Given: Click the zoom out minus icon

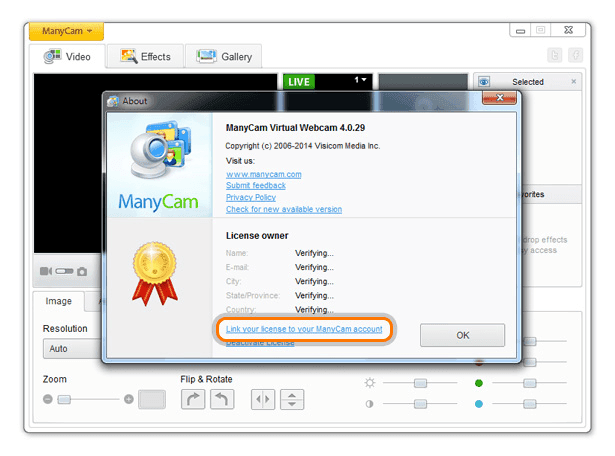Looking at the screenshot, I should pos(48,399).
